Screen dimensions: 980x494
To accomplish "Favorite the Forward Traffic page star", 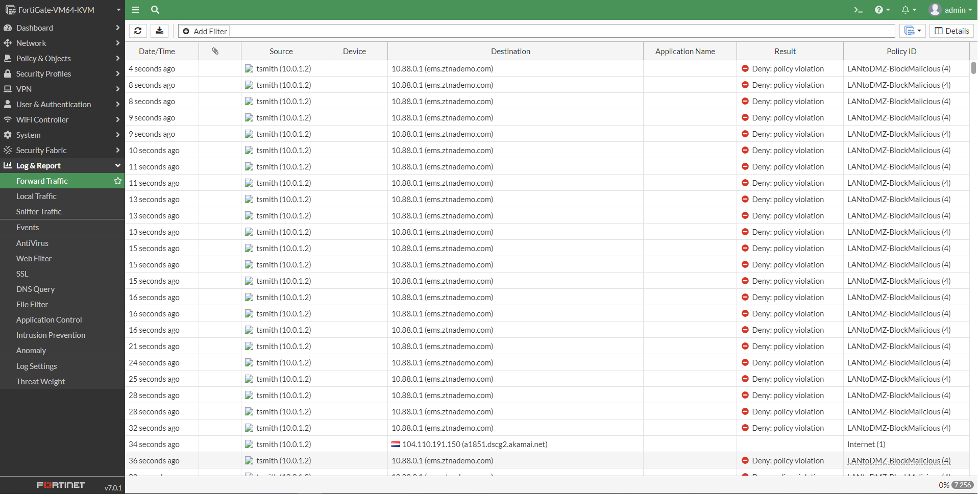I will pyautogui.click(x=118, y=181).
